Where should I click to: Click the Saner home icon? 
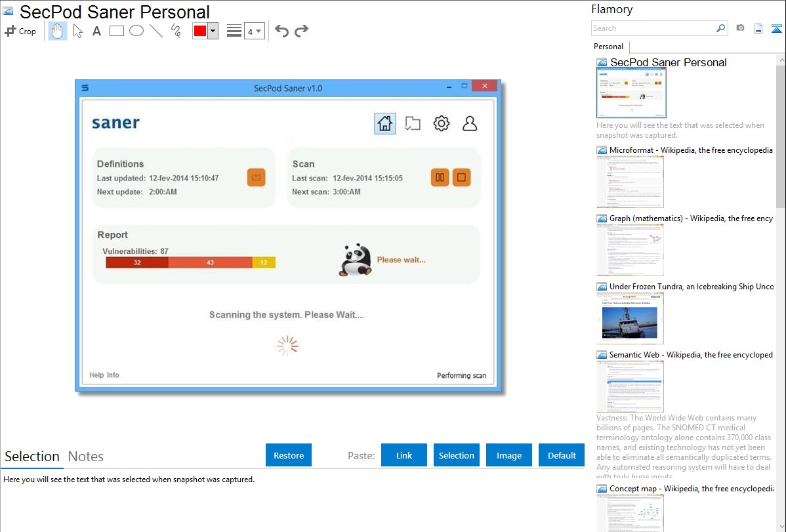[x=385, y=123]
